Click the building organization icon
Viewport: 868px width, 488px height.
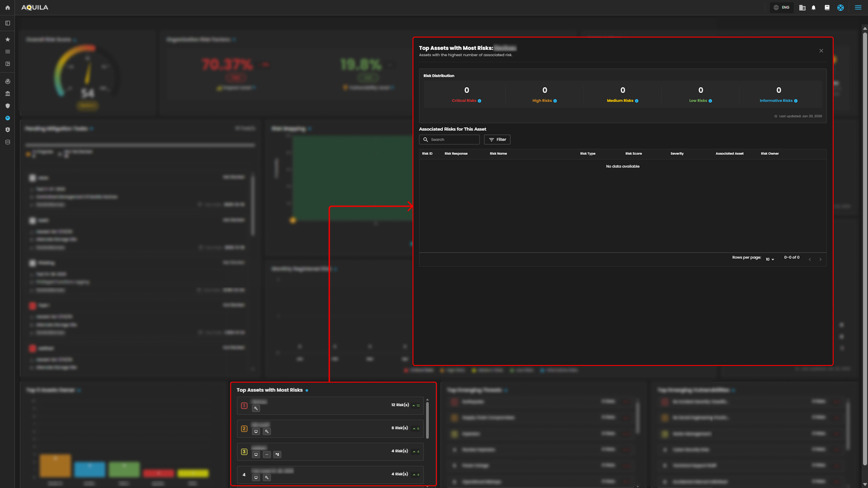802,8
